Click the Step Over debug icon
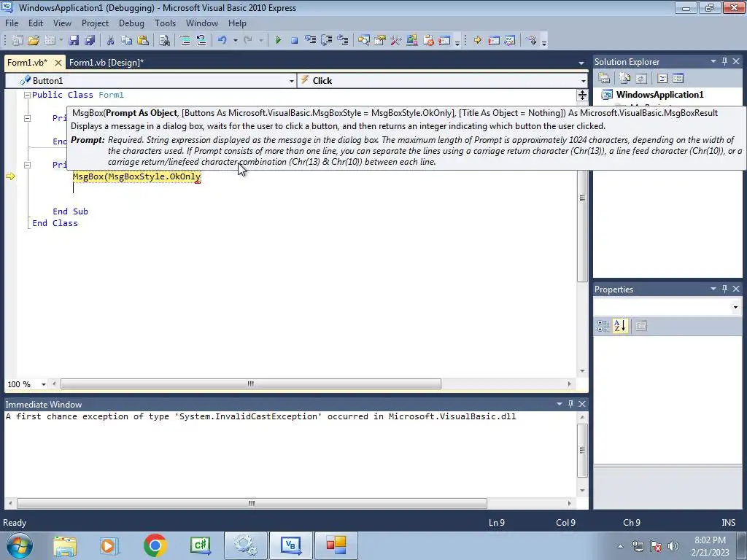747x560 pixels. 326,41
